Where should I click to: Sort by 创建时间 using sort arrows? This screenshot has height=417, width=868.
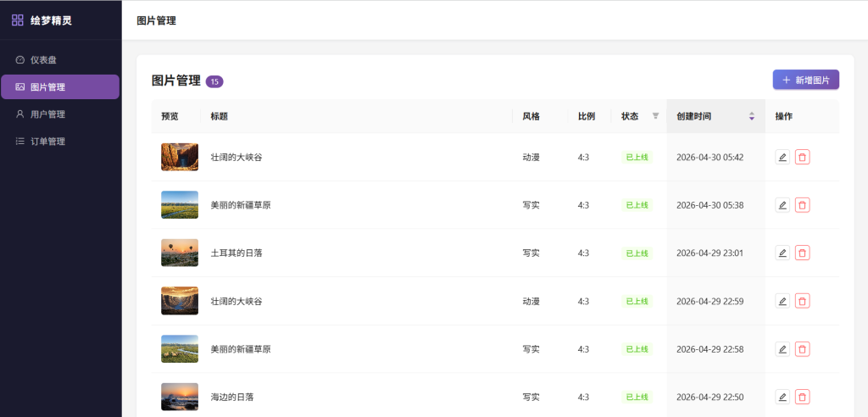751,116
